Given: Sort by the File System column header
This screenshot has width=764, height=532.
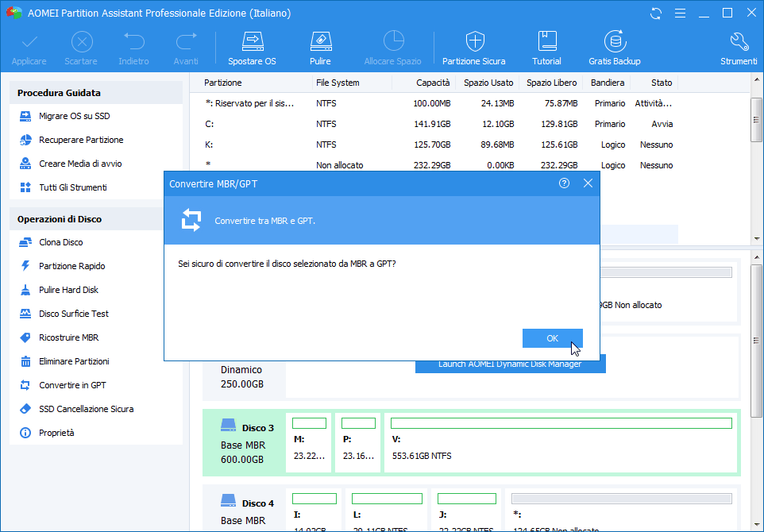Looking at the screenshot, I should [338, 83].
